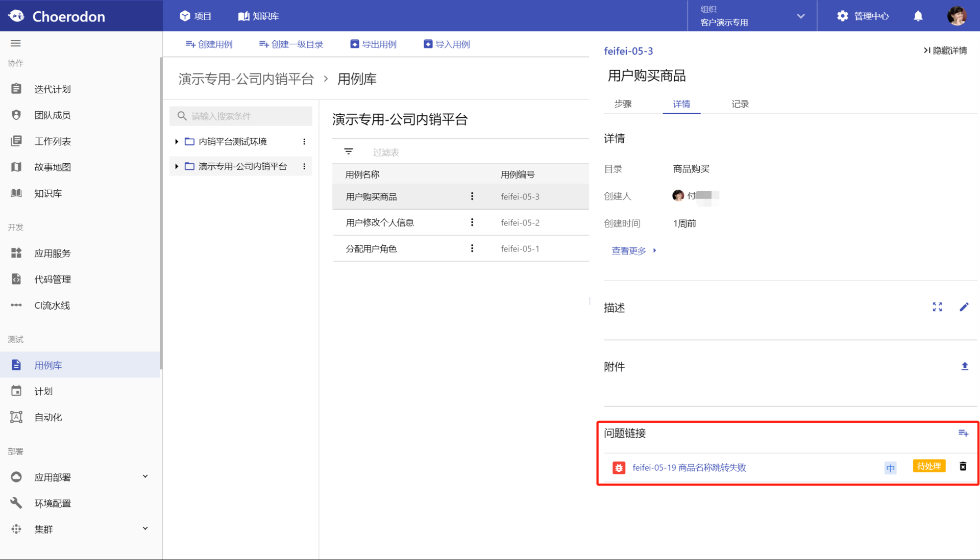The image size is (980, 560).
Task: Click the description fullscreen expand icon
Action: pos(937,307)
